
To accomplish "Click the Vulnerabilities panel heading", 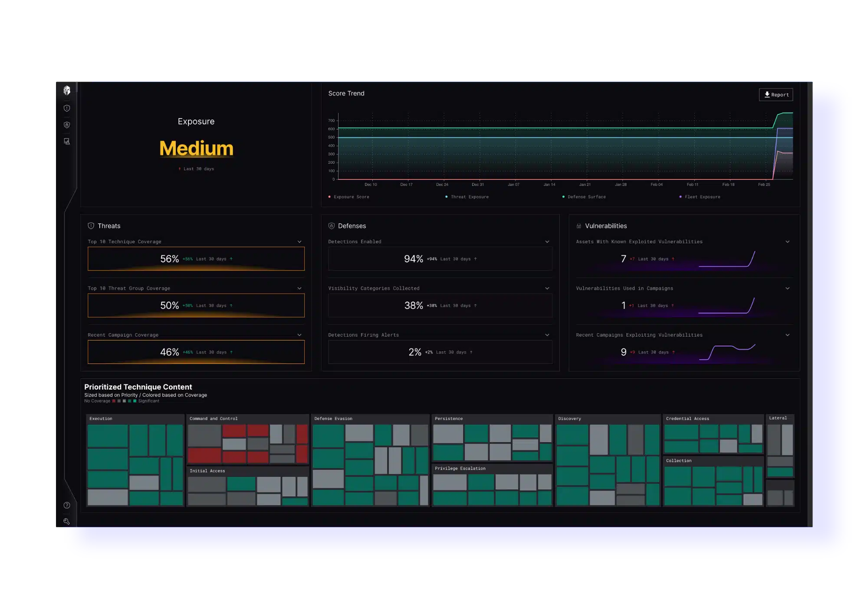I will [x=606, y=226].
